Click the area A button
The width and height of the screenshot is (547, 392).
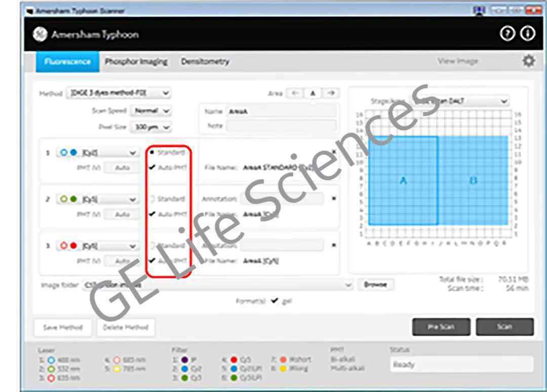coord(313,93)
